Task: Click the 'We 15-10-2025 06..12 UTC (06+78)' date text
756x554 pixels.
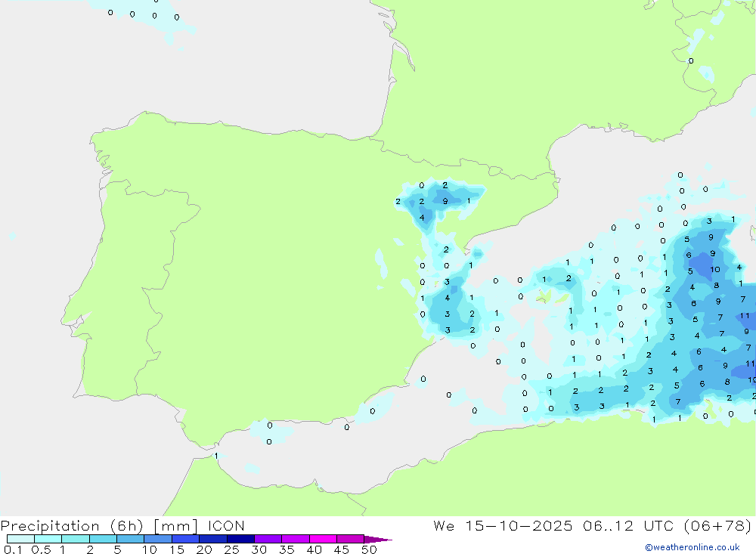Action: pyautogui.click(x=592, y=525)
